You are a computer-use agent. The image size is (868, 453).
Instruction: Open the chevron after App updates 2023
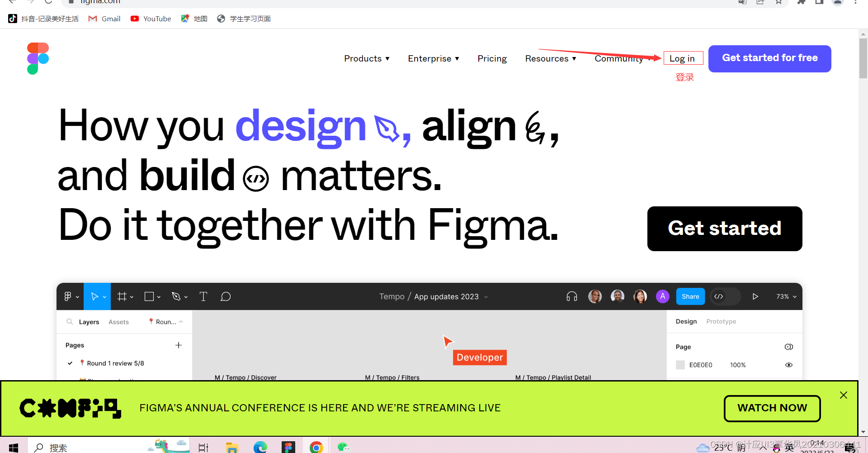point(486,297)
